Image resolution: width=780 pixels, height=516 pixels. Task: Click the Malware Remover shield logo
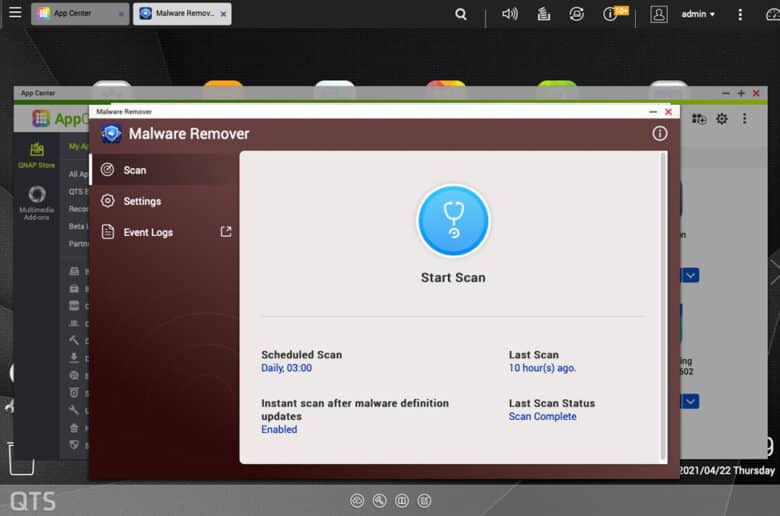111,133
